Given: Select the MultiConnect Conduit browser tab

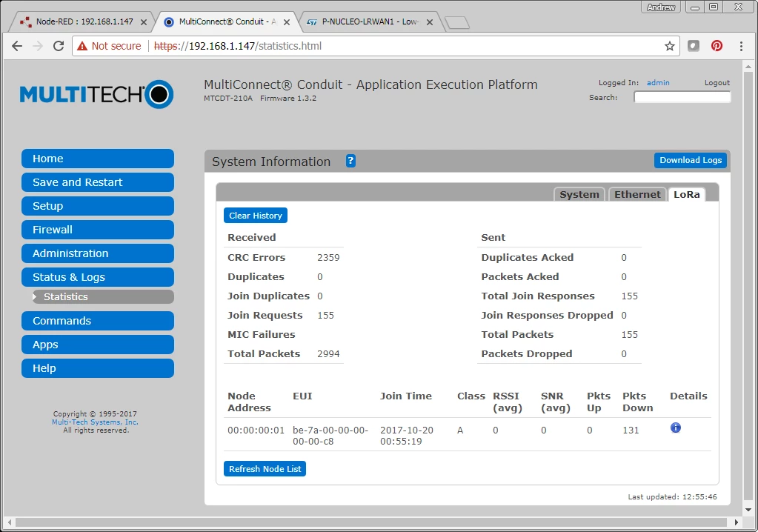Looking at the screenshot, I should [x=225, y=21].
